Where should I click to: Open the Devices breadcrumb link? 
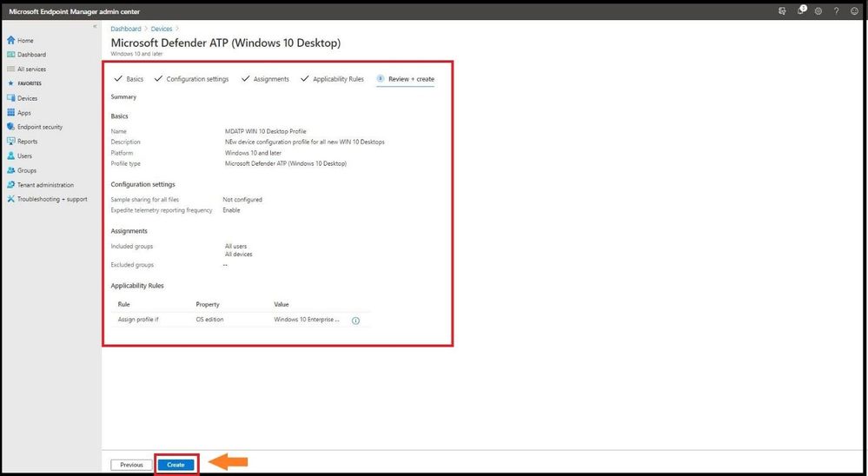(x=162, y=29)
